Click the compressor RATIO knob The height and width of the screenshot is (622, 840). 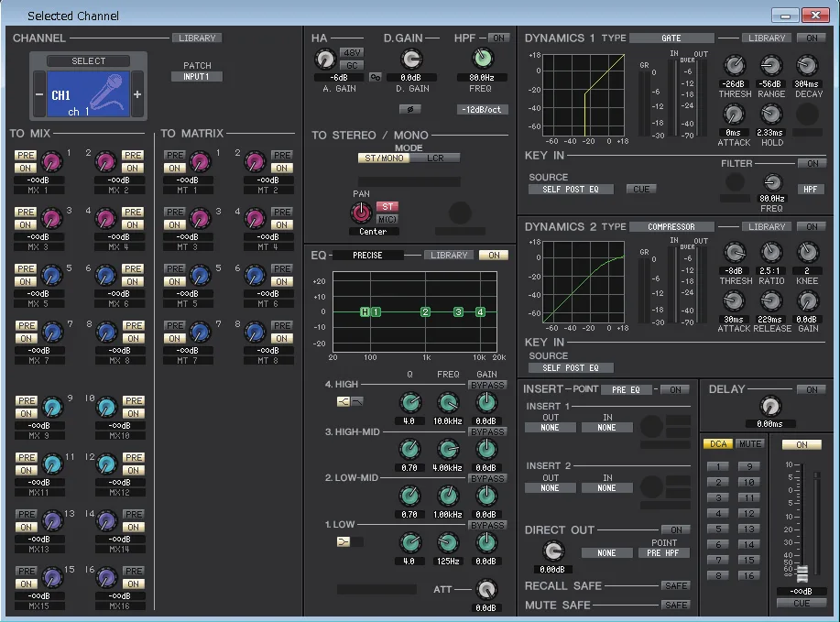tap(771, 252)
